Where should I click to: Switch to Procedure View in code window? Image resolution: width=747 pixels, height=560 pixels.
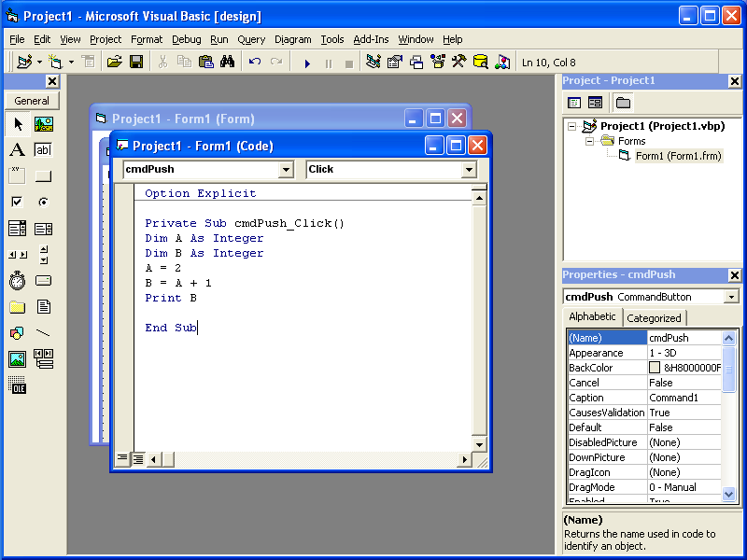[x=122, y=458]
